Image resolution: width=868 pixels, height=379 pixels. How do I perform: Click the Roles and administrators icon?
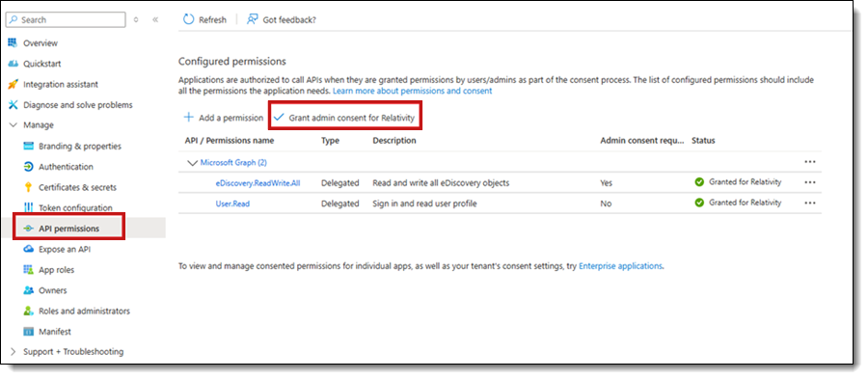[29, 311]
